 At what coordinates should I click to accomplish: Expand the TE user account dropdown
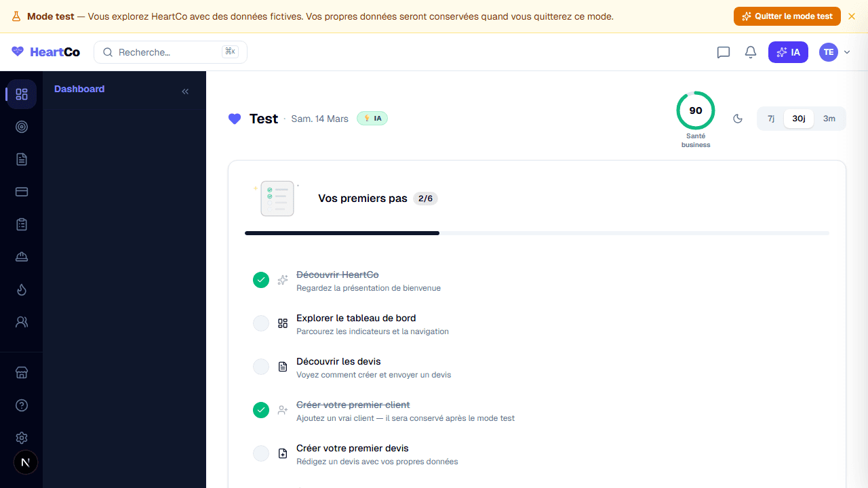coord(835,52)
